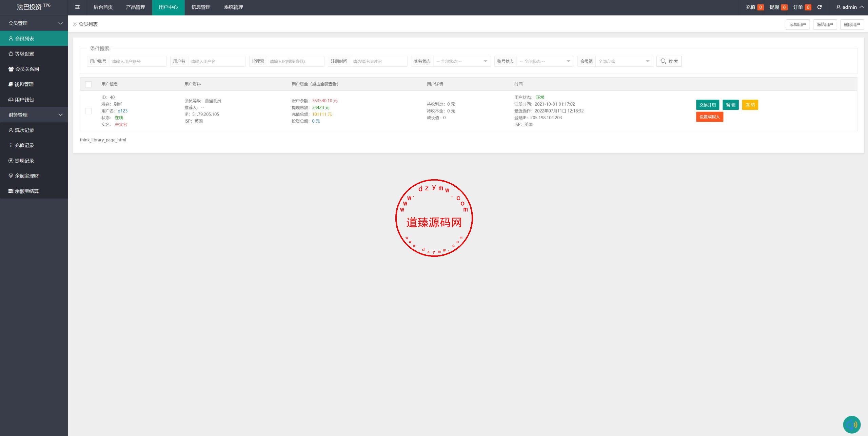This screenshot has height=436, width=868.
Task: Click the 删除用户 button
Action: click(852, 24)
